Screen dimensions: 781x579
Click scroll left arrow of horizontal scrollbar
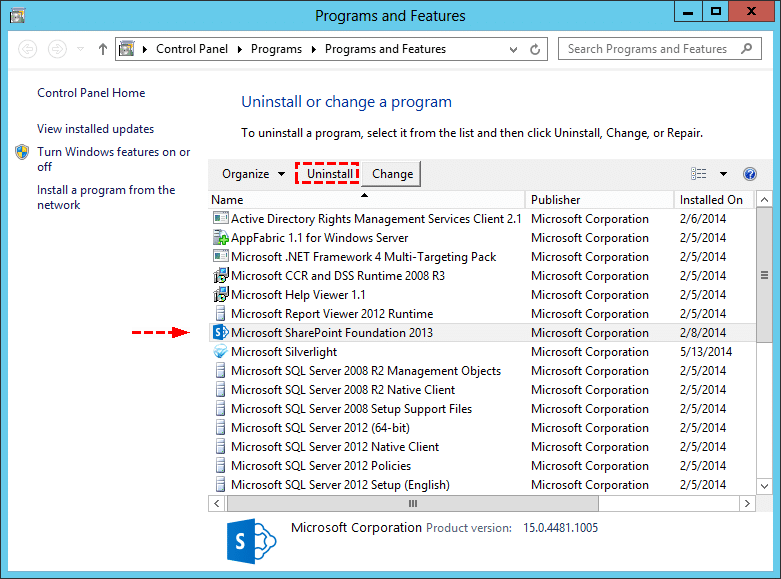point(217,503)
